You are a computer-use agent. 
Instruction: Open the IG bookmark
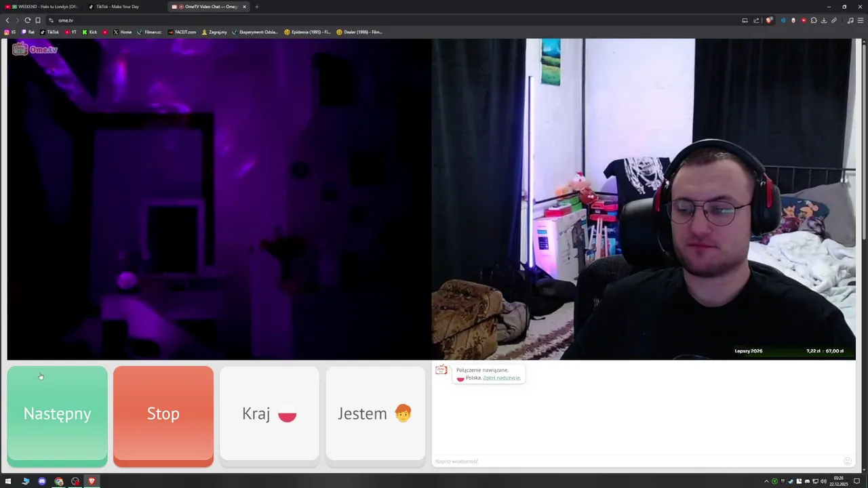point(10,32)
